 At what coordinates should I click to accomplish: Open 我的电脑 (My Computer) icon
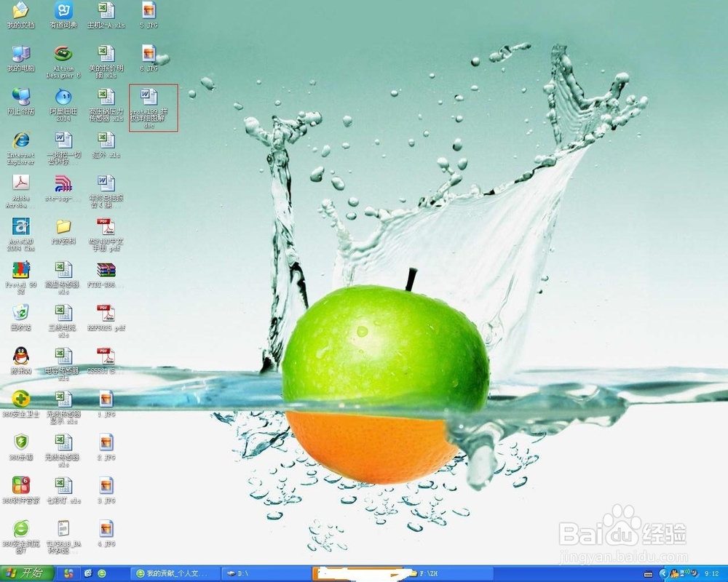tap(21, 59)
